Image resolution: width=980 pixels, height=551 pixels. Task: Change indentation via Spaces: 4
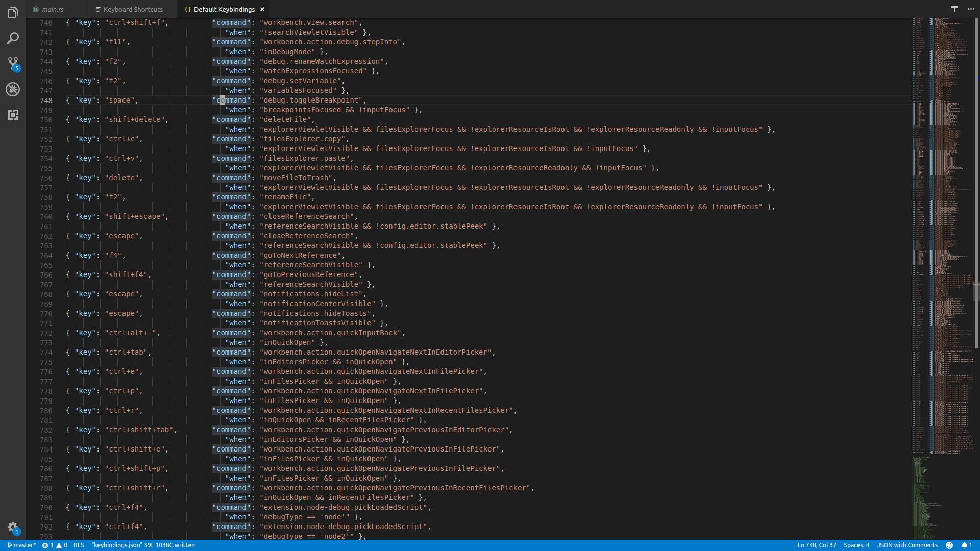point(856,545)
